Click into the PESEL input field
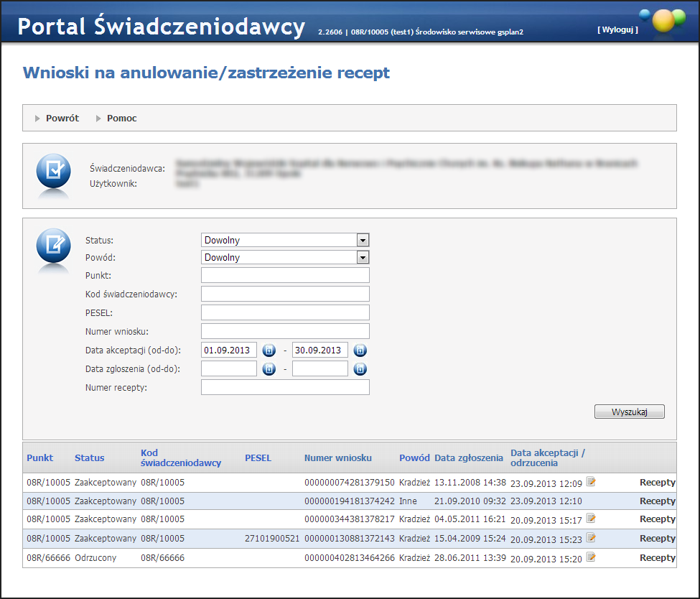This screenshot has height=599, width=700. pyautogui.click(x=285, y=312)
